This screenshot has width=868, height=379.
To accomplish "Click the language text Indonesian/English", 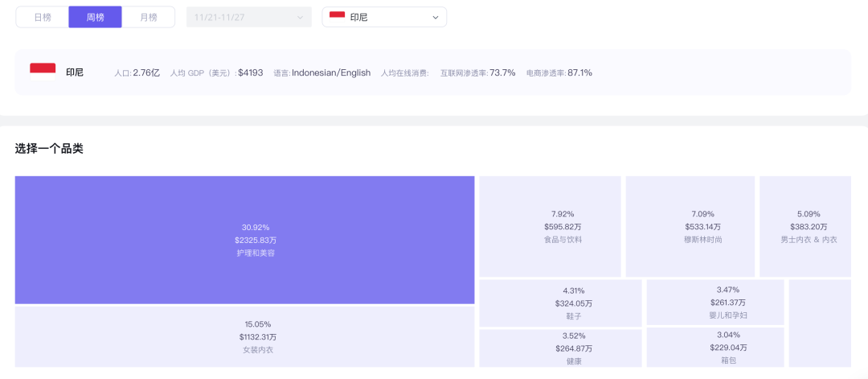I will coord(331,72).
